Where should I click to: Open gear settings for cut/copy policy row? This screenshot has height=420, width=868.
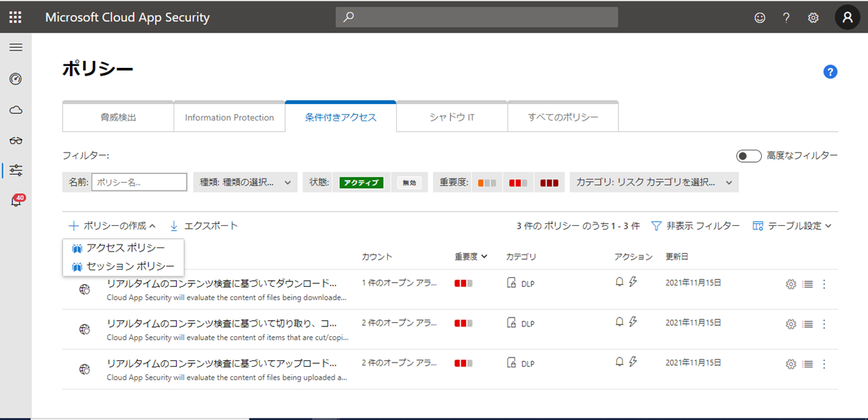point(790,324)
